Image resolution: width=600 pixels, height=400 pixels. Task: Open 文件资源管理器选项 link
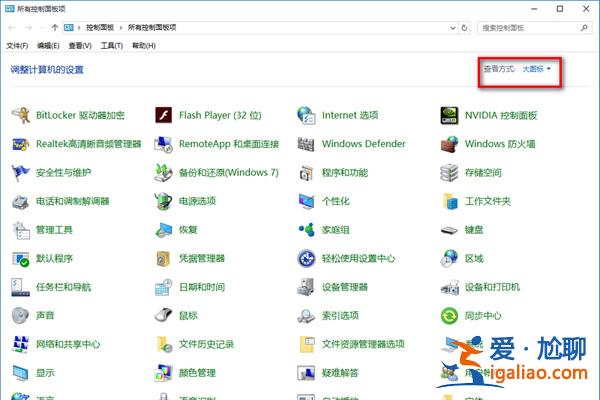point(363,344)
